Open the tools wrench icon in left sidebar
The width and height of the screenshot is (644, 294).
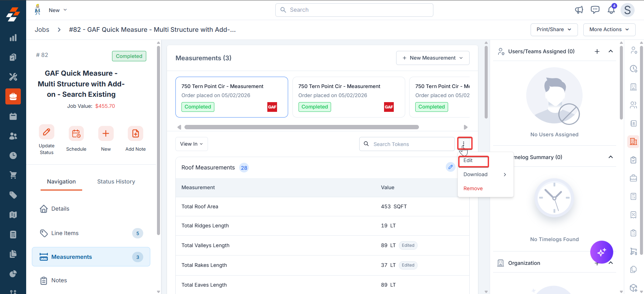point(13,77)
